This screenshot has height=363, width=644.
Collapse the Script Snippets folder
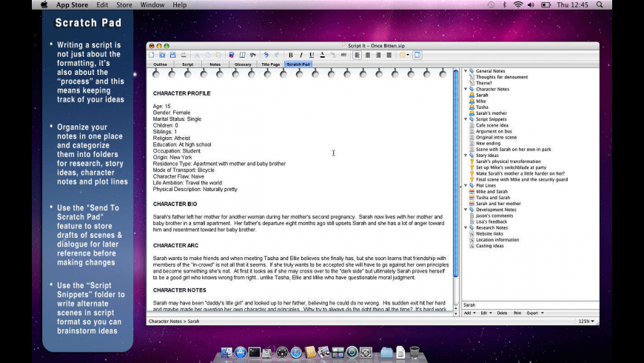[466, 119]
